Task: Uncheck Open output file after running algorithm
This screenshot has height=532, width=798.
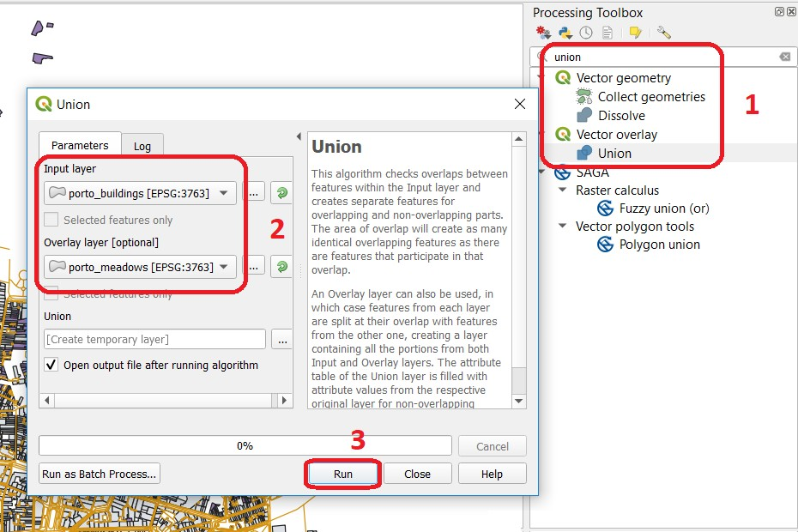Action: pyautogui.click(x=51, y=365)
